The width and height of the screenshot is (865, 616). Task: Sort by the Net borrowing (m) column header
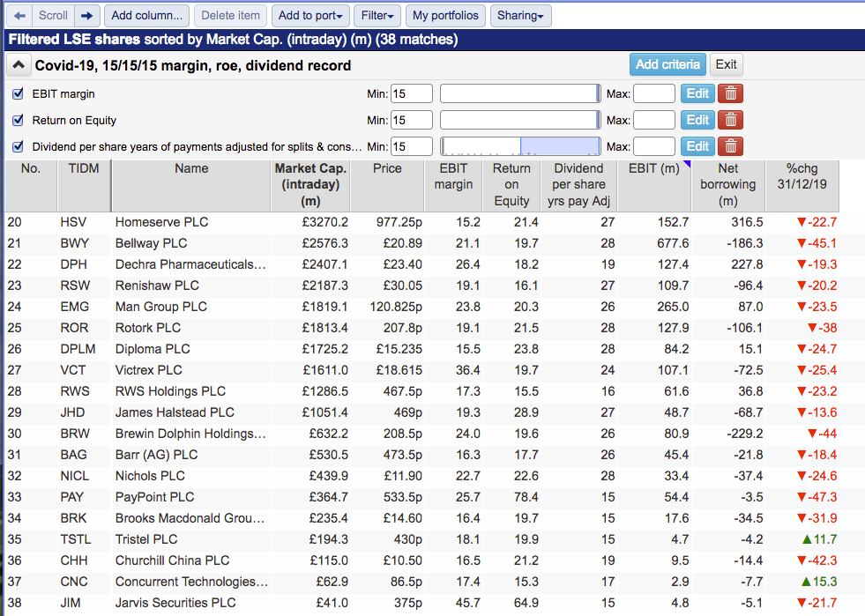coord(728,185)
